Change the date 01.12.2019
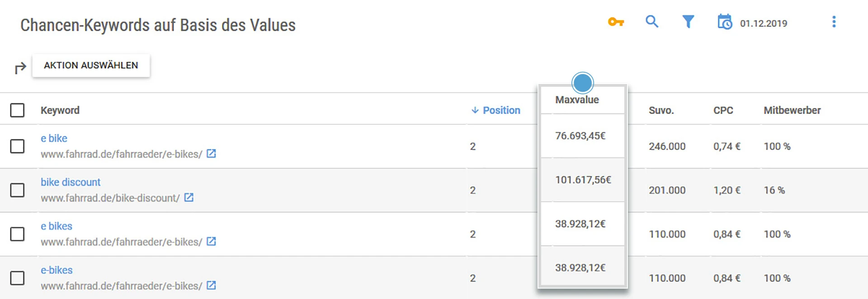The height and width of the screenshot is (299, 868). 764,23
